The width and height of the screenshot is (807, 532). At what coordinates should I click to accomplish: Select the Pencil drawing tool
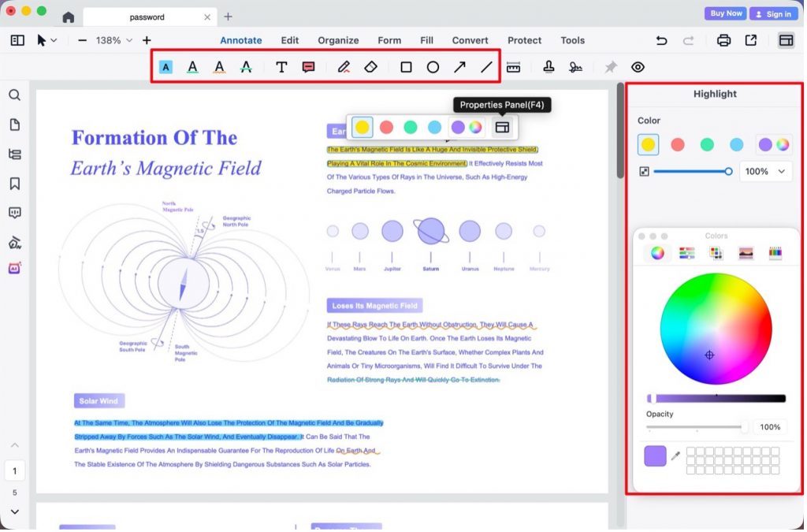(x=344, y=67)
